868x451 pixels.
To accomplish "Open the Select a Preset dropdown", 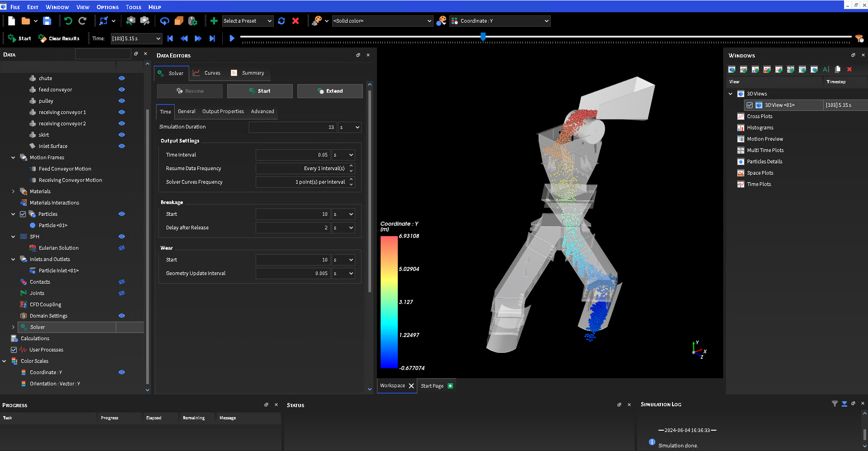I will coord(248,21).
